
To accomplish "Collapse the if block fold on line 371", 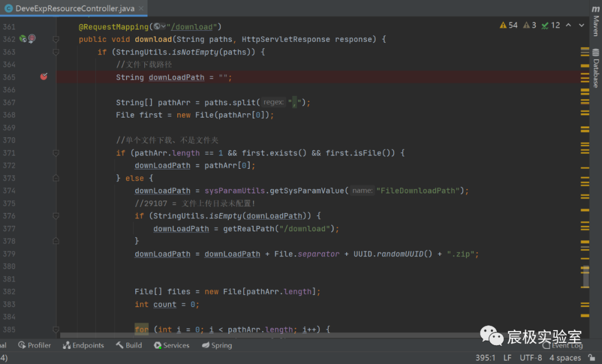I will pos(56,153).
